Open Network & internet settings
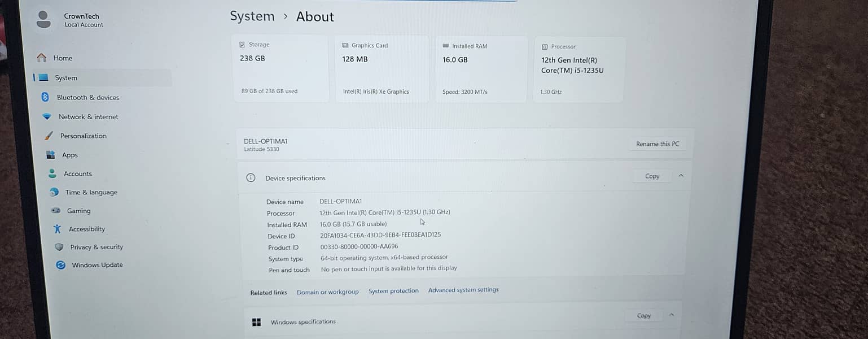 tap(88, 117)
